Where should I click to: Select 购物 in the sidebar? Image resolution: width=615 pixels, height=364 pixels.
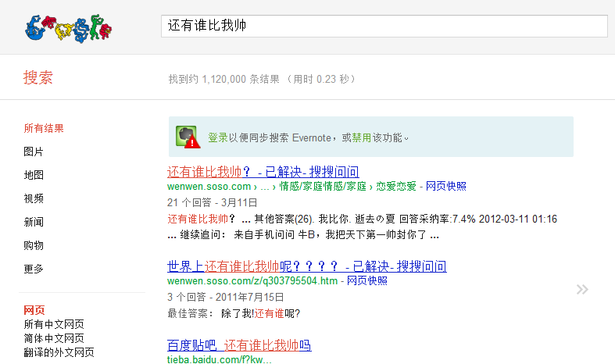point(34,245)
